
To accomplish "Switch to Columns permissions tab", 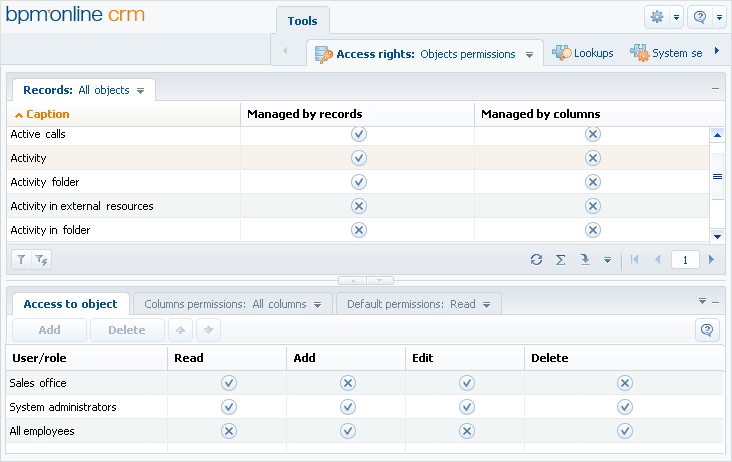I will pyautogui.click(x=232, y=304).
